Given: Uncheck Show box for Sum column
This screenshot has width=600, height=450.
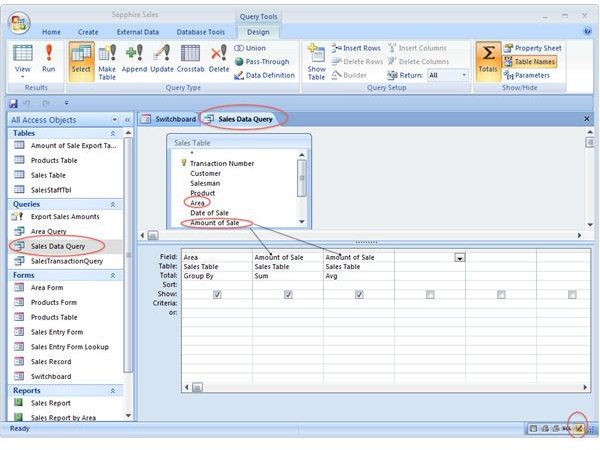Looking at the screenshot, I should [288, 294].
